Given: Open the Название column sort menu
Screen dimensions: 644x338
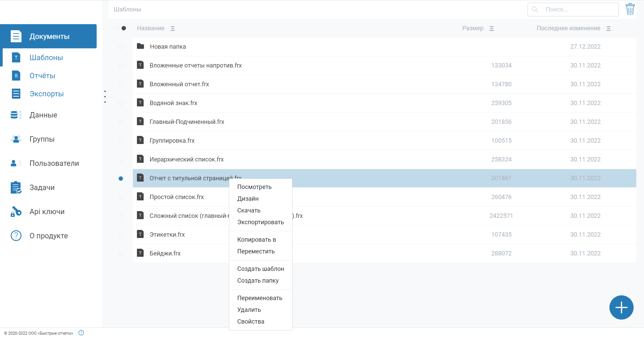Looking at the screenshot, I should (172, 29).
